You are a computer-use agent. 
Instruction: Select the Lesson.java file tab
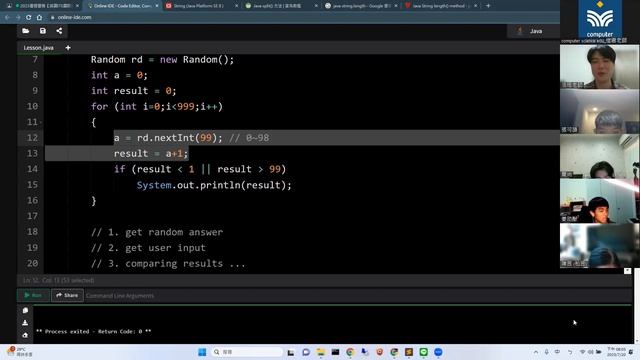pos(38,48)
